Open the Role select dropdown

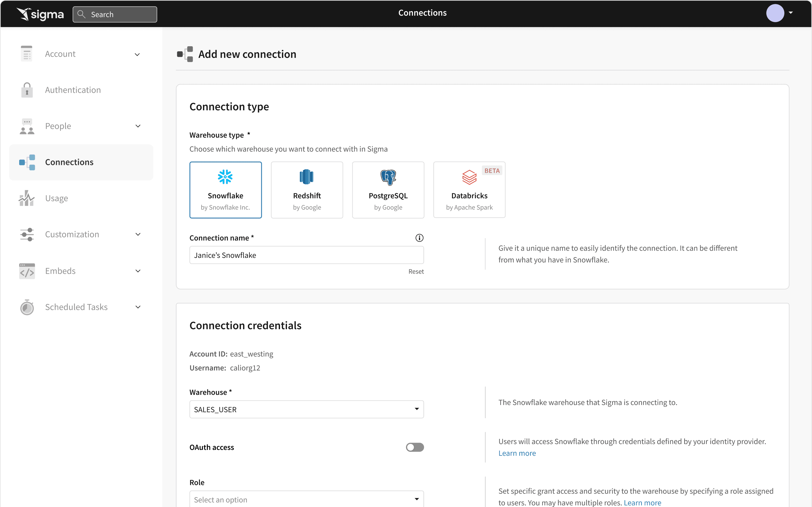click(x=306, y=499)
